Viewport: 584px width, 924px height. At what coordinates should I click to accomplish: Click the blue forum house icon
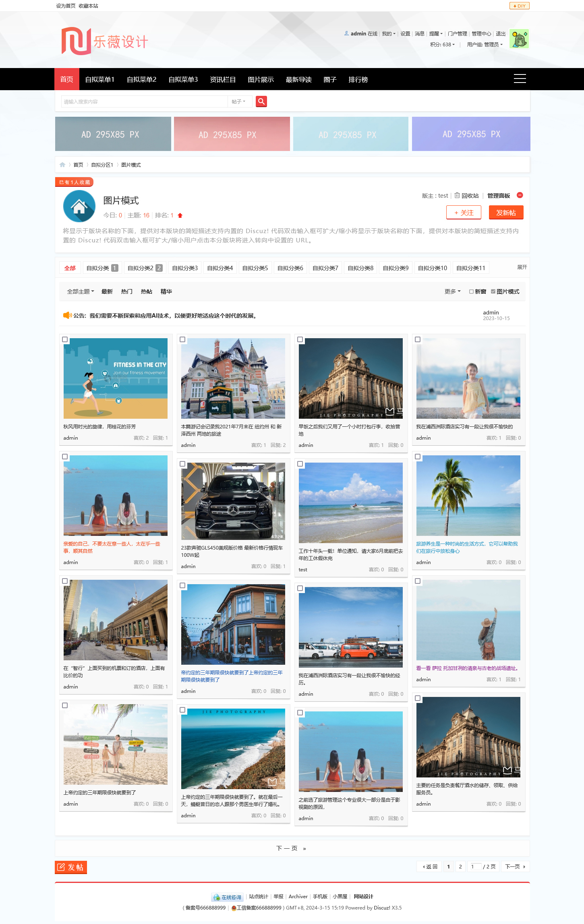(79, 207)
